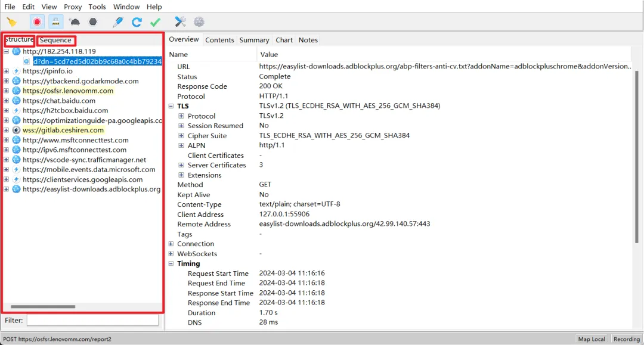644x345 pixels.
Task: Select http://ipv6.msftconnecttest.com host
Action: click(75, 150)
